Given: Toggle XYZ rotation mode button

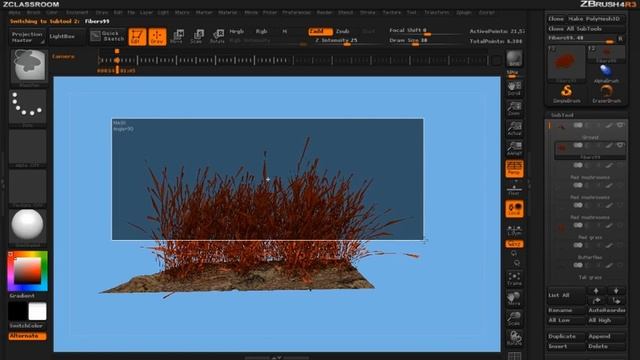Looking at the screenshot, I should 514,244.
